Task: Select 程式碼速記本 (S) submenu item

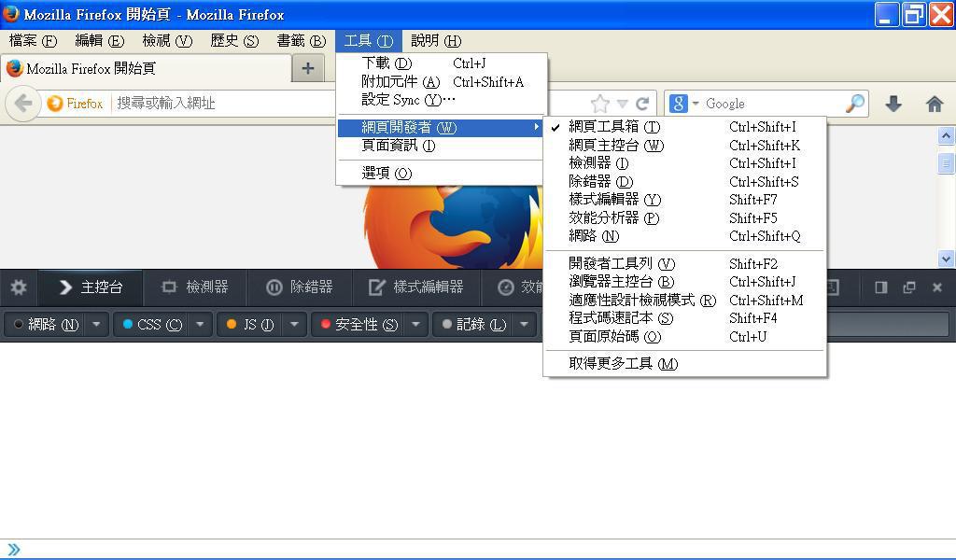Action: click(684, 318)
